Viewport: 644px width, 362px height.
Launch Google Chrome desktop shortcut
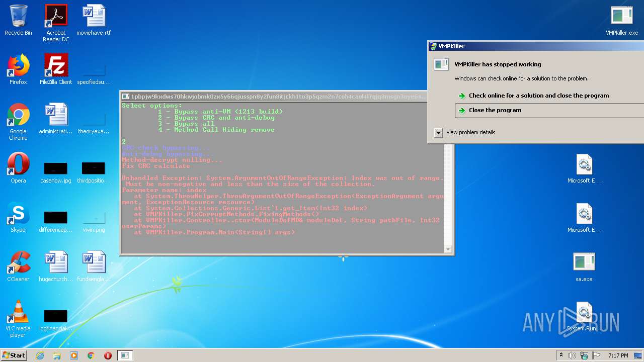pos(18,122)
